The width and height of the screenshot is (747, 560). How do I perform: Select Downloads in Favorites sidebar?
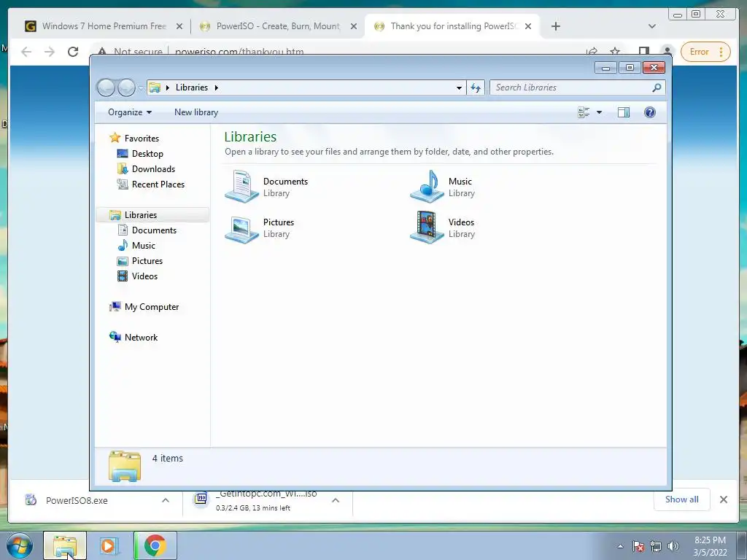[x=153, y=169]
